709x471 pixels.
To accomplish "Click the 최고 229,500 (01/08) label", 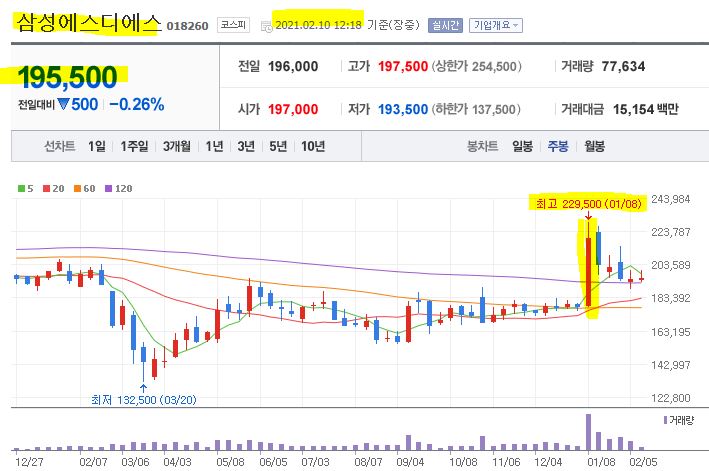I will point(589,204).
